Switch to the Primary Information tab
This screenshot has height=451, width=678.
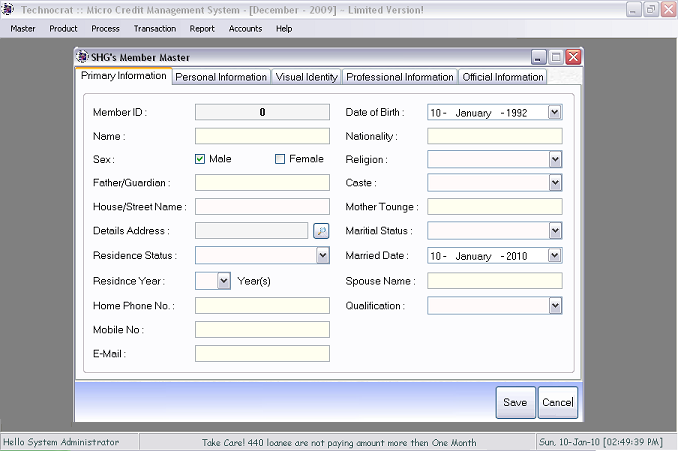(x=124, y=76)
